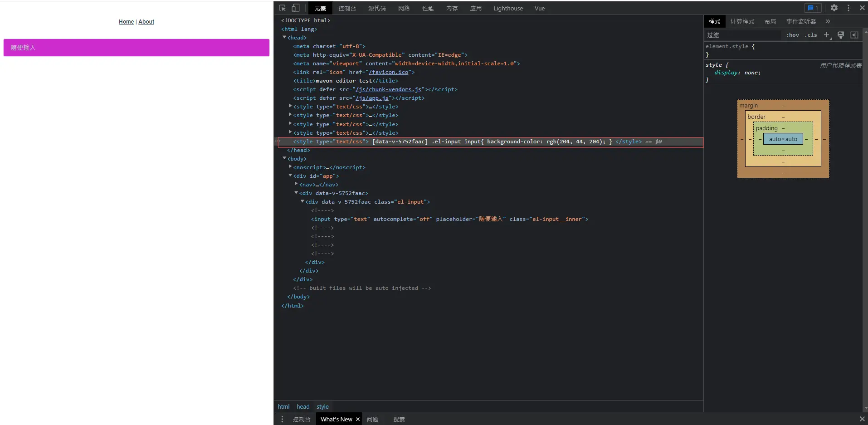The image size is (868, 425).
Task: Open the DevTools three-dot customize menu
Action: (848, 8)
